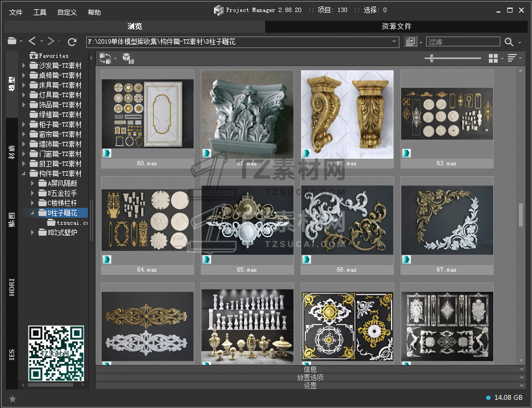
Task: Expand the 设置 panel
Action: [310, 386]
